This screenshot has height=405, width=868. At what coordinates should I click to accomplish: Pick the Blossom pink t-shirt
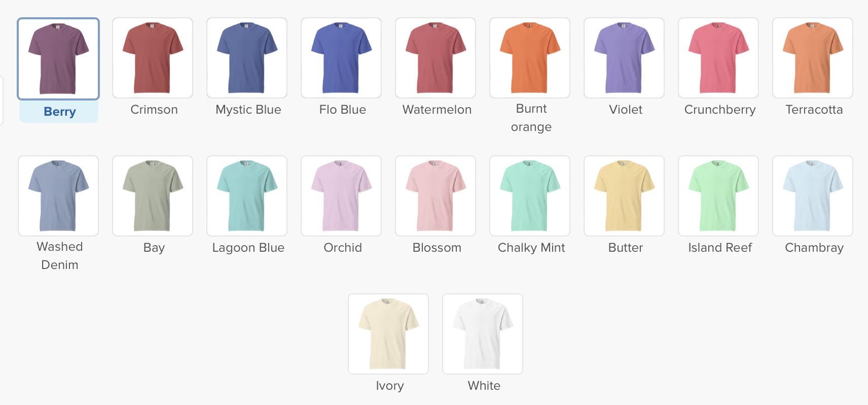click(x=436, y=196)
